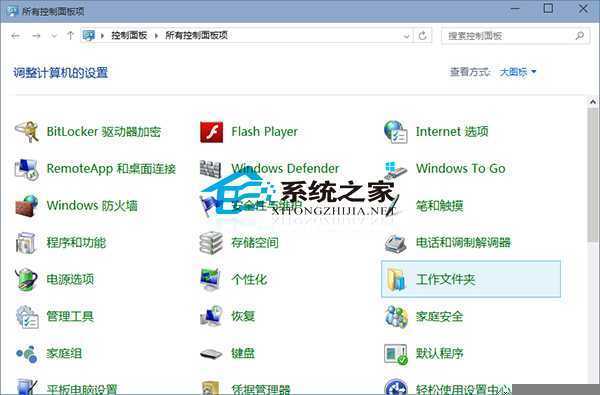Open the Flash Player red icon

pyautogui.click(x=211, y=132)
